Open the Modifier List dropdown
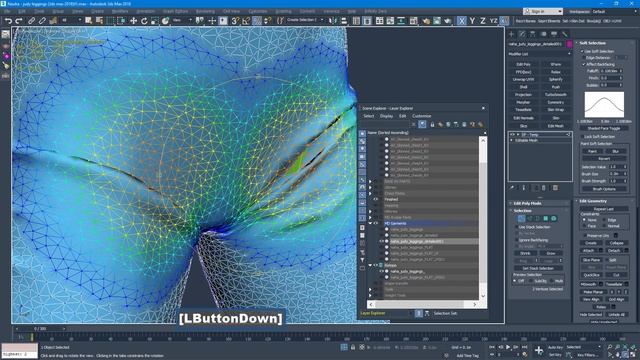 (x=540, y=53)
